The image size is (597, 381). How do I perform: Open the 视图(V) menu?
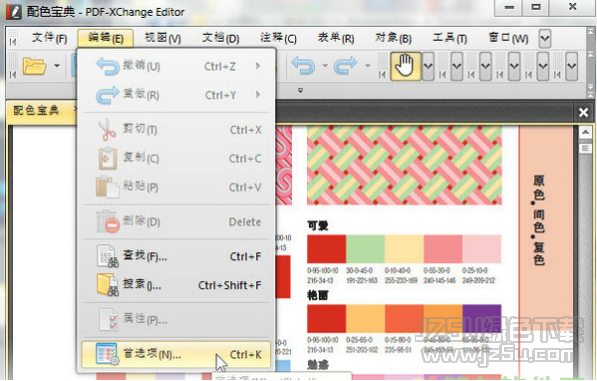click(163, 38)
